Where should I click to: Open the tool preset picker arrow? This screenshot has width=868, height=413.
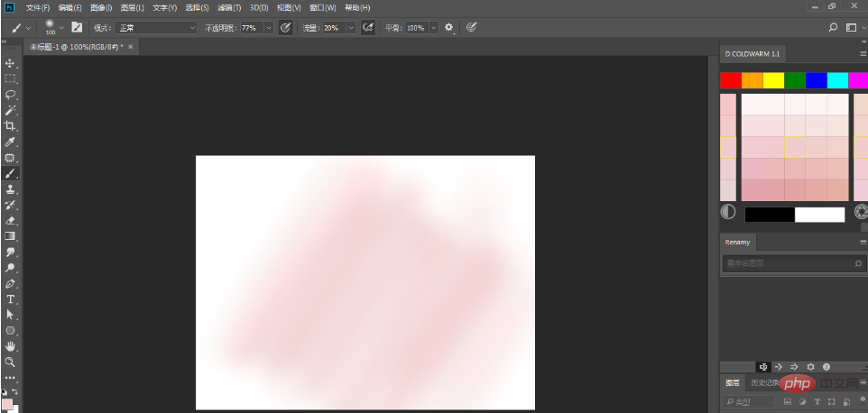click(x=28, y=27)
